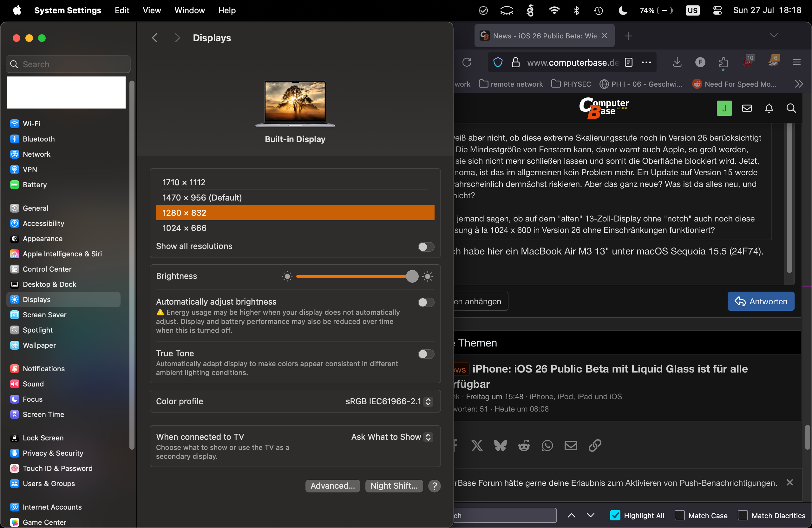The height and width of the screenshot is (528, 812).
Task: Click the ComputerBase search magnifier icon
Action: 791,109
